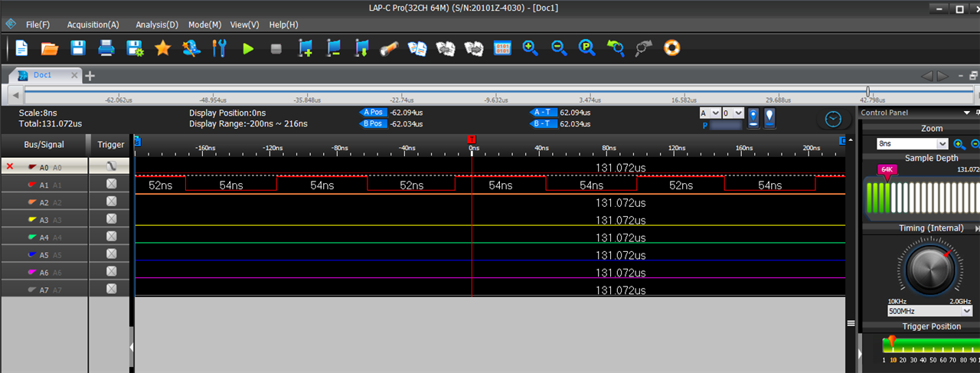Click the Bus/Signal column header

44,144
